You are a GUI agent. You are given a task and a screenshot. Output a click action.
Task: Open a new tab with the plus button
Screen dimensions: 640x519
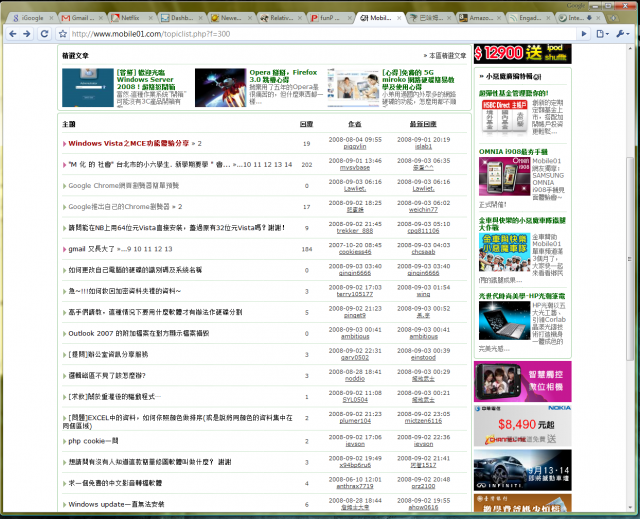point(613,18)
